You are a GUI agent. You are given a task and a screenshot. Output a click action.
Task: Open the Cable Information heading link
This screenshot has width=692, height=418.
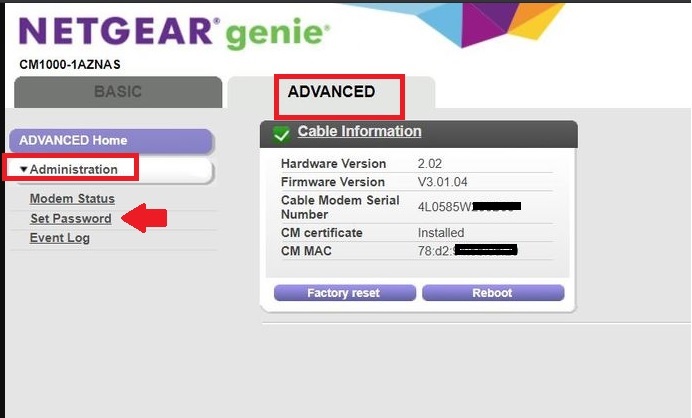point(359,132)
